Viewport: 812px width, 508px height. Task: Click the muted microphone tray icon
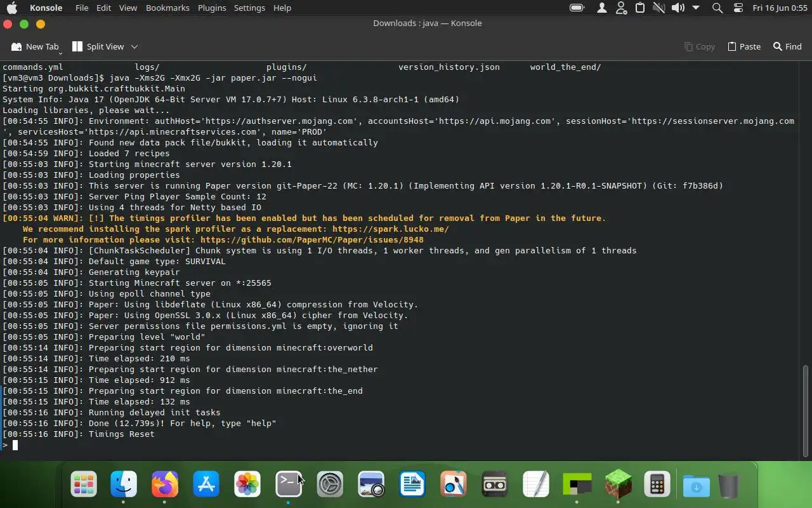(659, 8)
